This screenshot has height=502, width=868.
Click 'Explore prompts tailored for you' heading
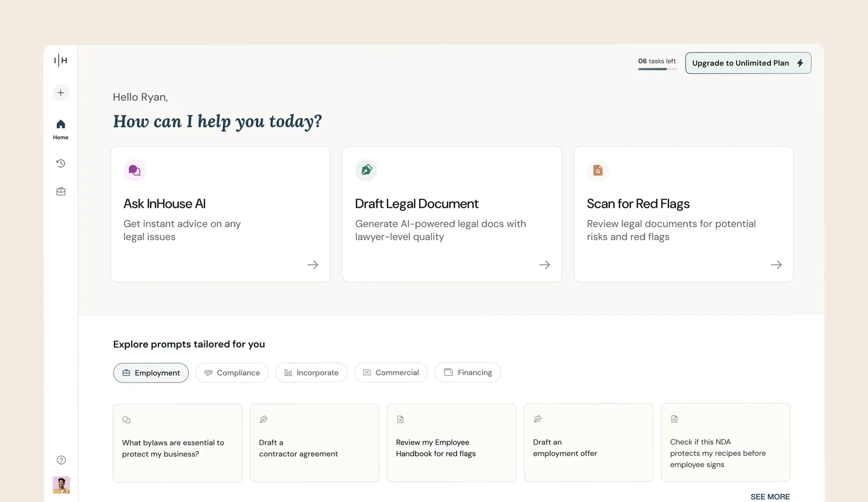(x=189, y=344)
